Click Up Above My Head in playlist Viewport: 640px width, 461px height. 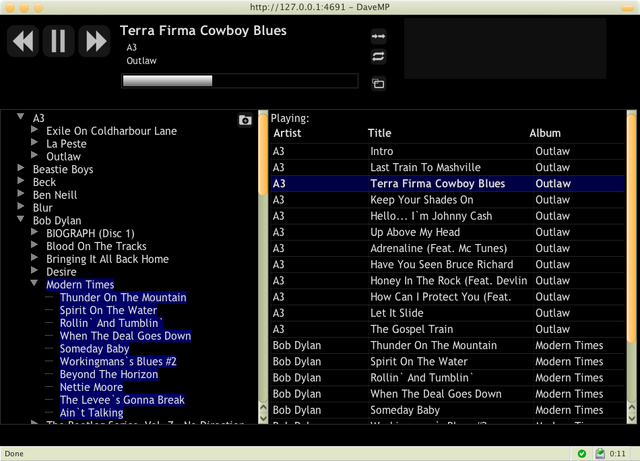448,232
